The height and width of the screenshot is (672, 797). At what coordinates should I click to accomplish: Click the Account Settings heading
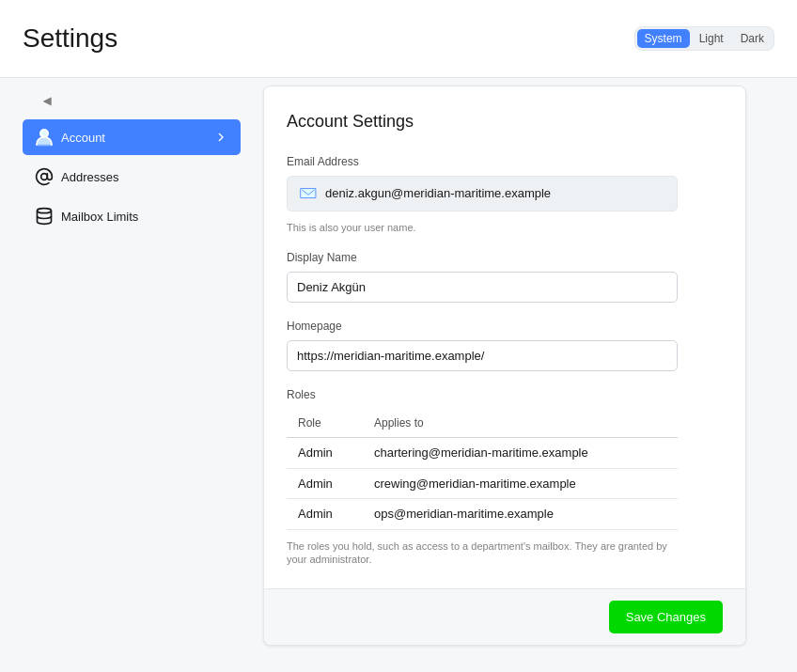350,121
